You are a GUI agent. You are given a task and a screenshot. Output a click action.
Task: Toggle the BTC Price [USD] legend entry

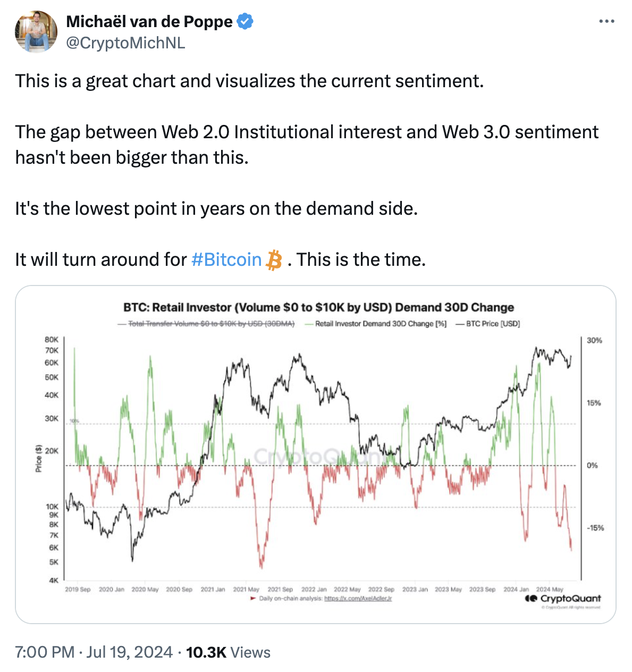(x=488, y=324)
